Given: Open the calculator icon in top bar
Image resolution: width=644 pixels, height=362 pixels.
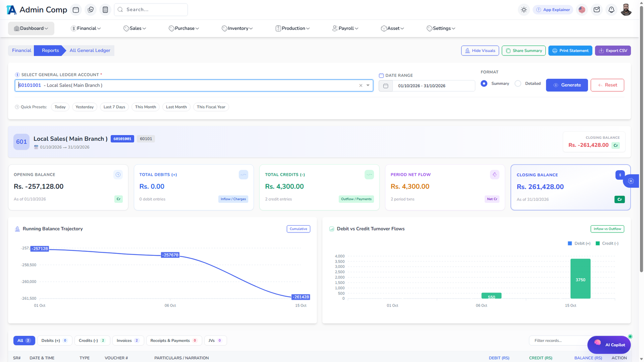Looking at the screenshot, I should (105, 10).
